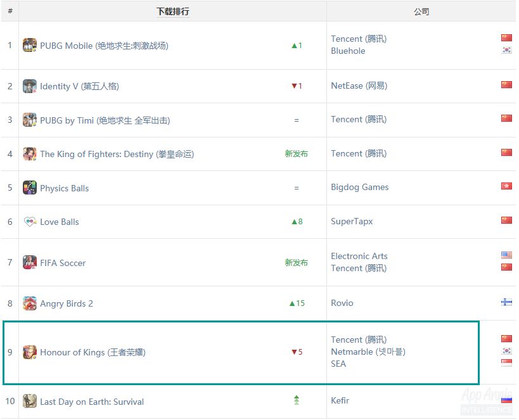Click Finland flag beside Rovio
This screenshot has width=519, height=420.
click(506, 302)
